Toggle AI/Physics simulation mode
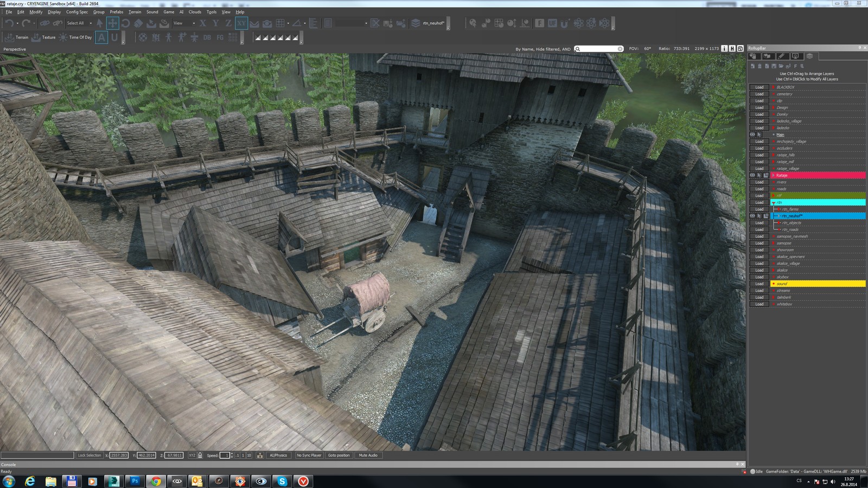The image size is (868, 488). 278,455
